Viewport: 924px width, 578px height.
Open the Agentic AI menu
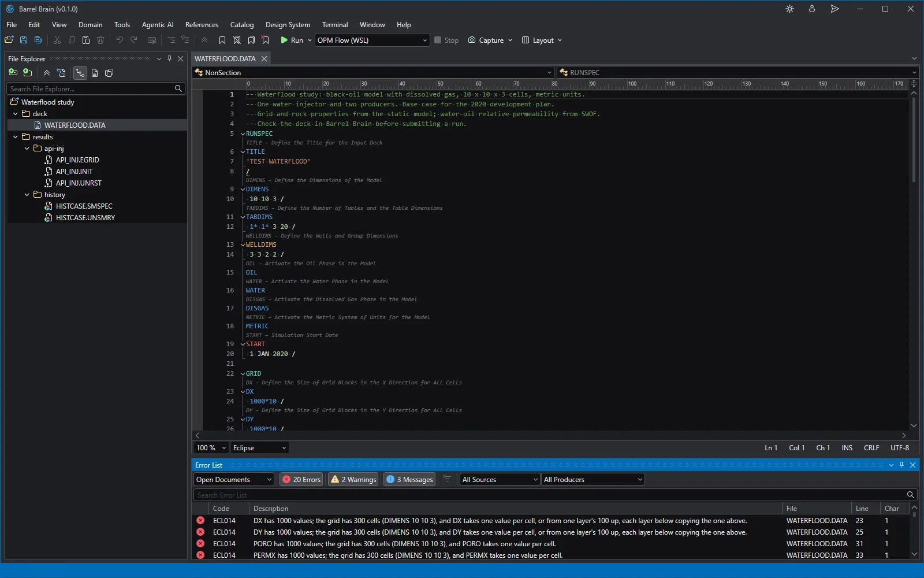click(158, 25)
